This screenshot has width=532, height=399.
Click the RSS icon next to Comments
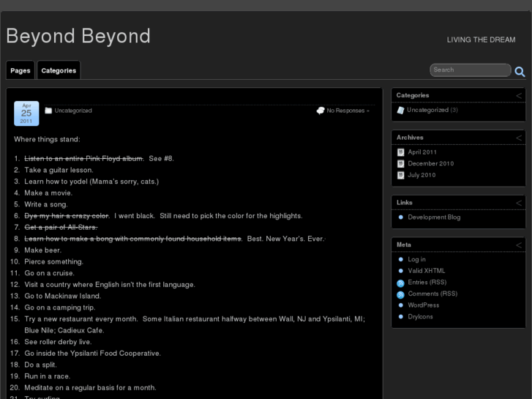pyautogui.click(x=400, y=294)
